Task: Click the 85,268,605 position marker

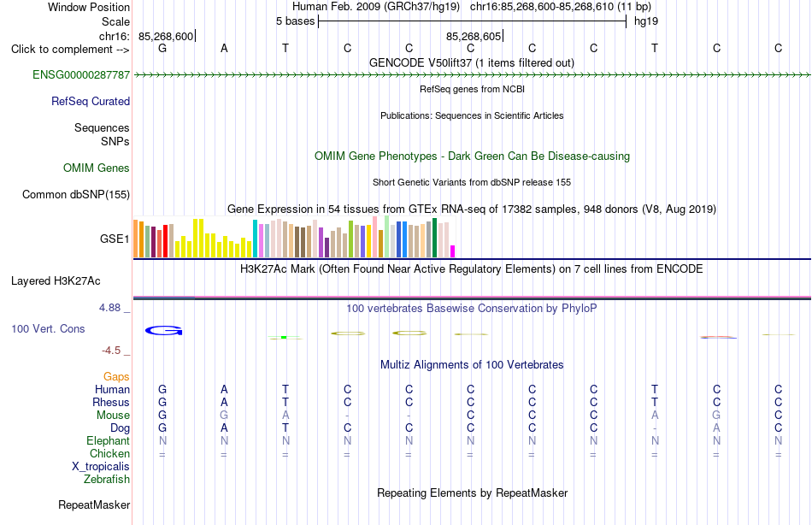Action: [x=474, y=36]
